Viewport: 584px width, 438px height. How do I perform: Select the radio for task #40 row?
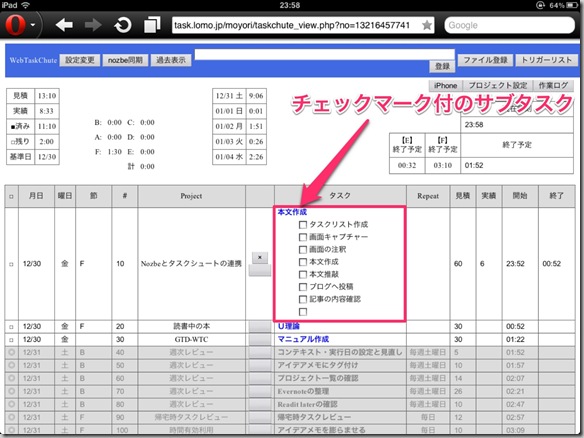(12, 352)
